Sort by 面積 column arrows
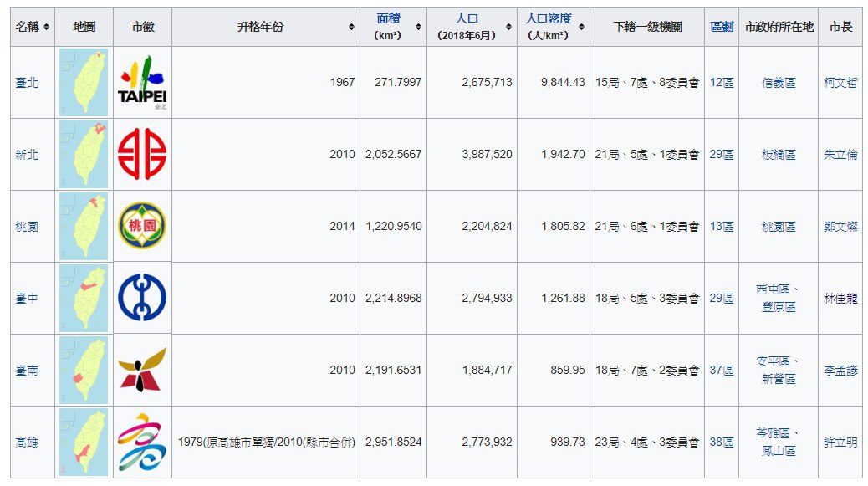 (418, 27)
